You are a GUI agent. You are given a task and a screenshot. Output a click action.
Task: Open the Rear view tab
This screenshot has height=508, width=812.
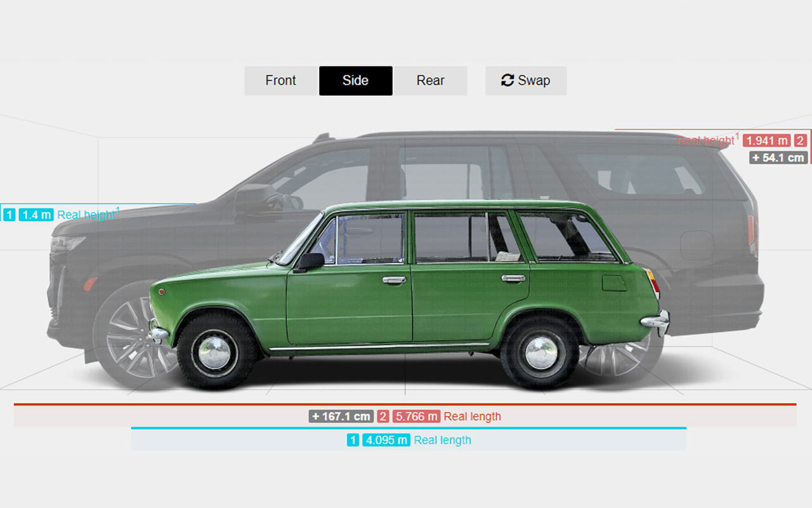(430, 81)
